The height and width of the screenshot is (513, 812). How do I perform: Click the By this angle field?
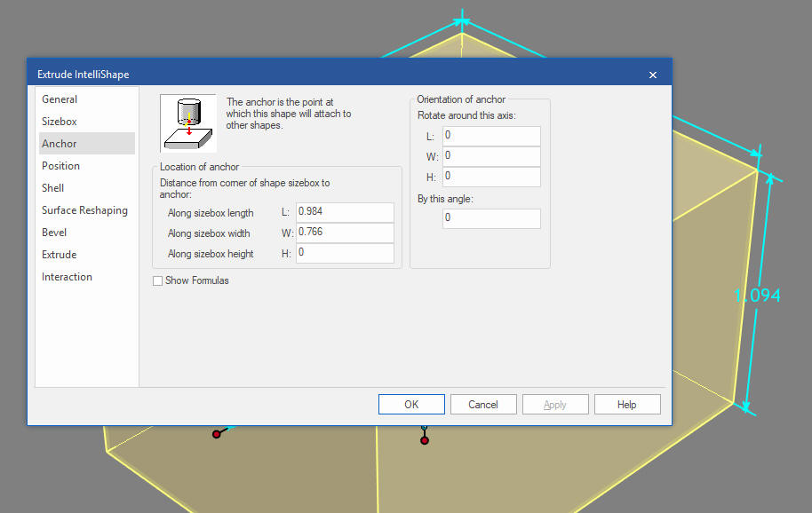click(491, 218)
